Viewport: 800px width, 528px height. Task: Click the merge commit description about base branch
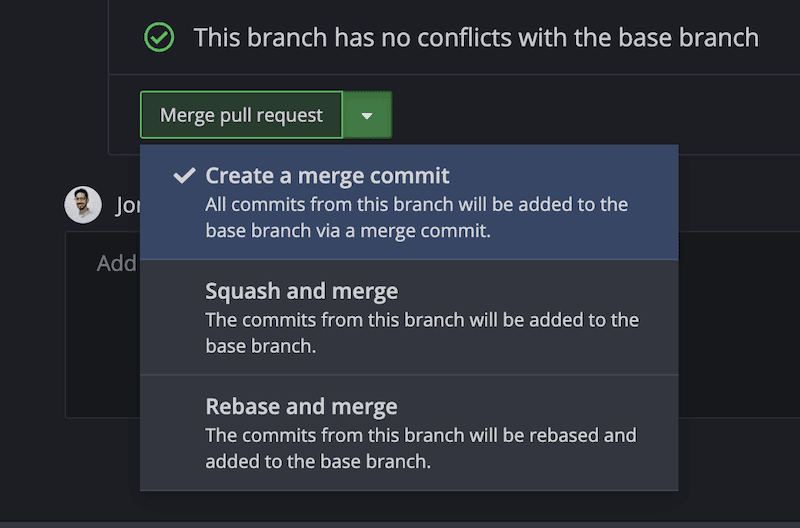click(x=416, y=217)
